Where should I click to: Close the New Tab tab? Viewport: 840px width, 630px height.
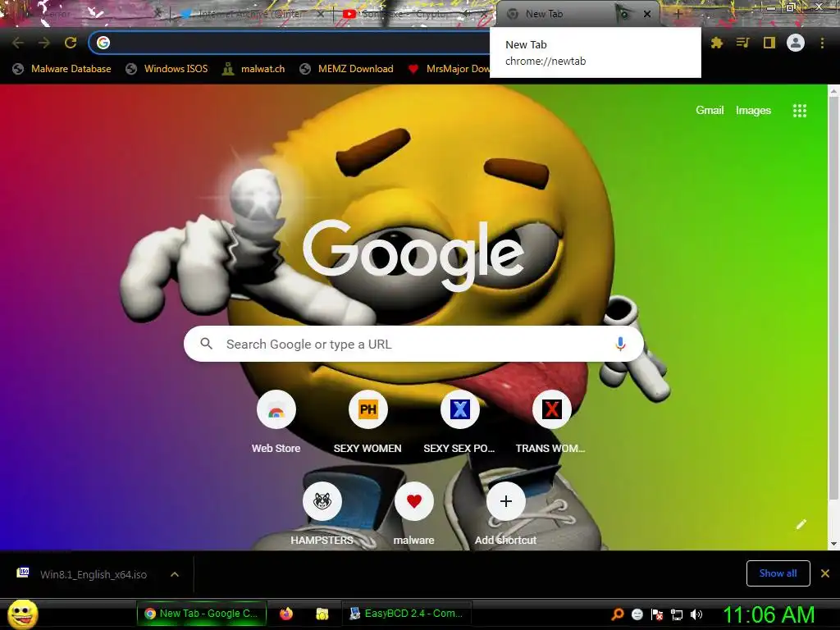647,14
